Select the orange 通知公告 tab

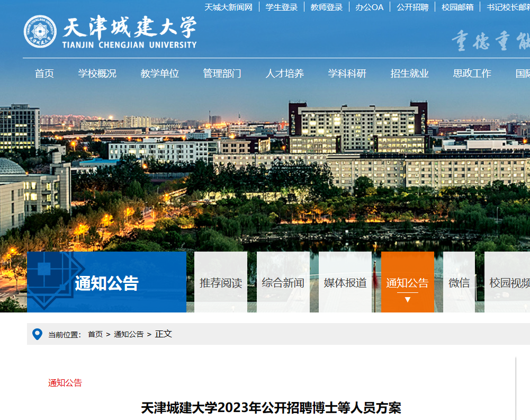[x=408, y=282]
